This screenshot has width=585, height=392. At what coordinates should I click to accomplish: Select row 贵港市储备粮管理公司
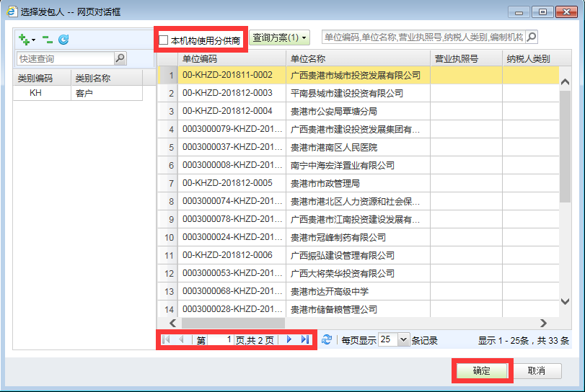click(359, 309)
